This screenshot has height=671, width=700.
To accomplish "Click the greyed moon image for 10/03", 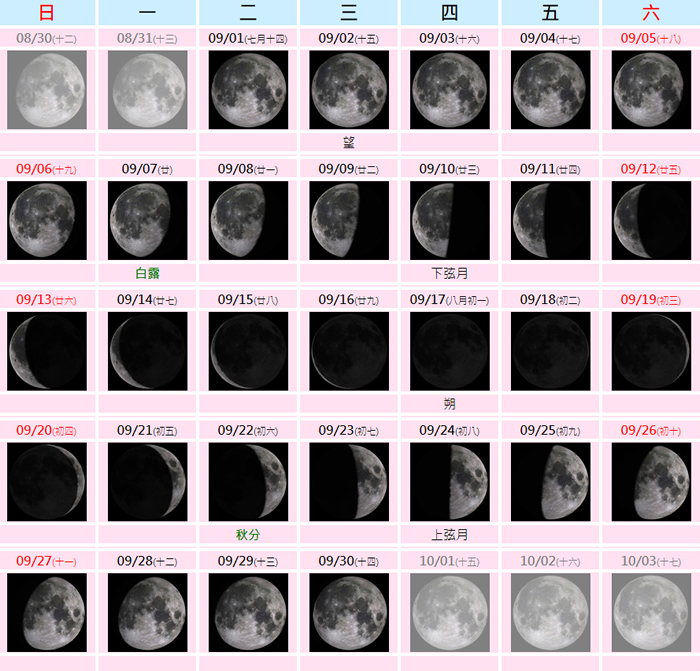I will pyautogui.click(x=651, y=613).
